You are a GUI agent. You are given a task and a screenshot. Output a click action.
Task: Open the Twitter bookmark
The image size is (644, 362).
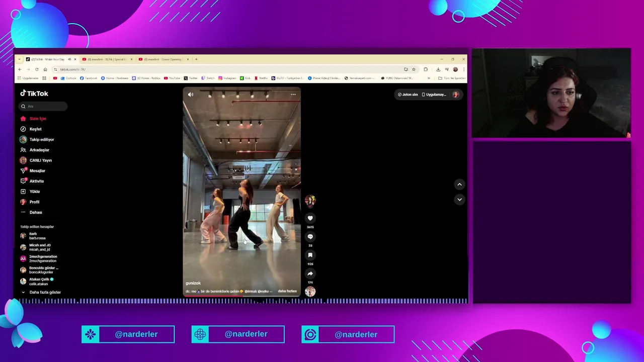[x=191, y=78]
